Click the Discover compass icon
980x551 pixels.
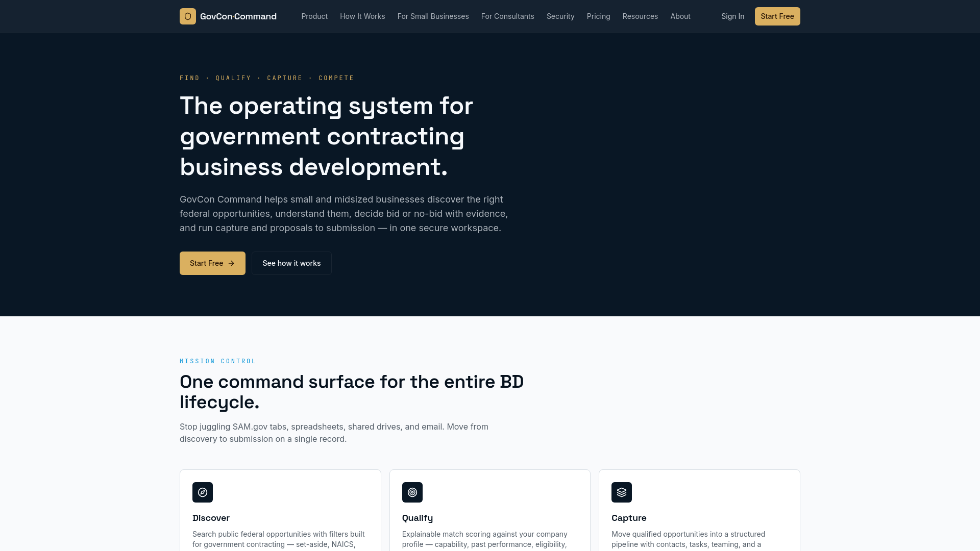coord(203,492)
